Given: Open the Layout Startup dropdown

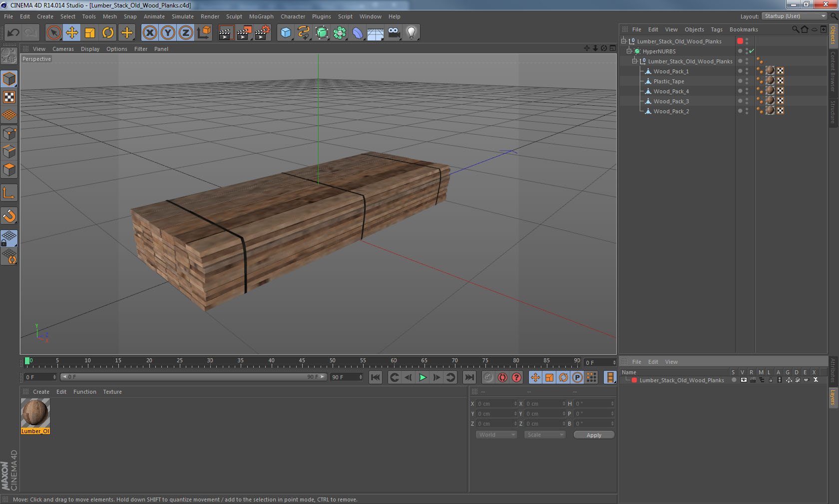Looking at the screenshot, I should tap(795, 16).
